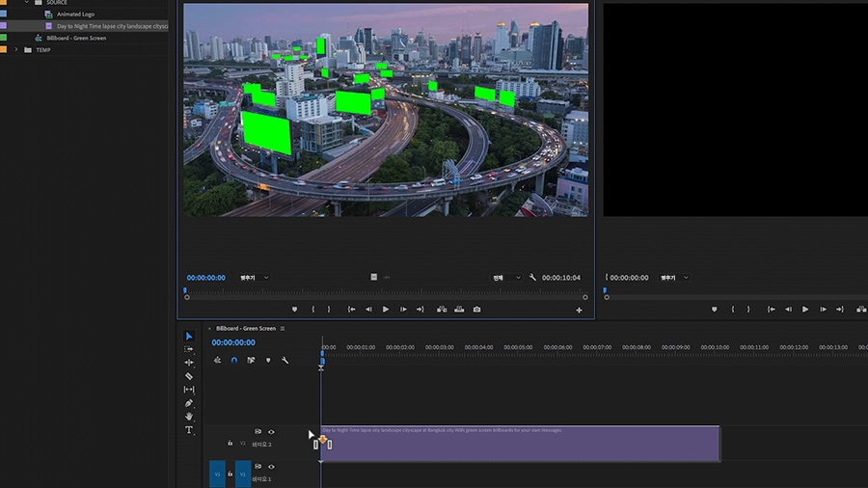Viewport: 868px width, 488px height.
Task: Select the Type tool
Action: 189,430
